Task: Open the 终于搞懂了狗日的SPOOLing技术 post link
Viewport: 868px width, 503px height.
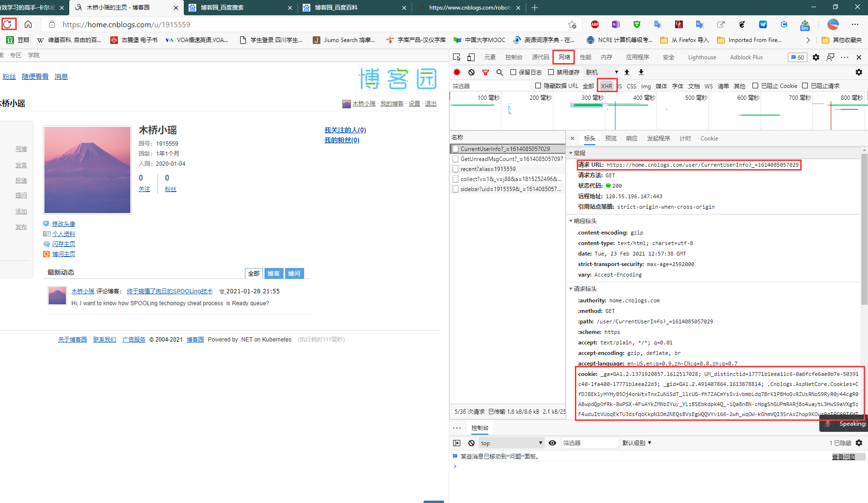Action: [169, 291]
